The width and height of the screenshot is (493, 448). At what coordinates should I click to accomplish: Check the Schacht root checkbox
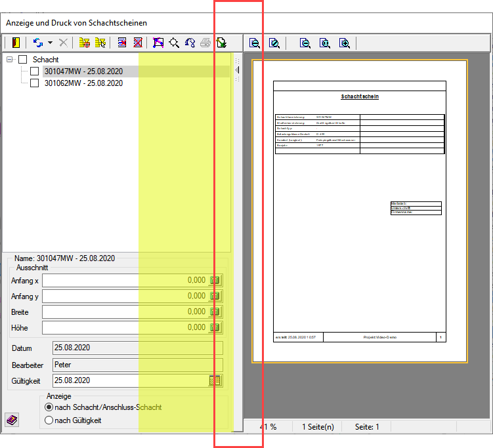tap(23, 60)
